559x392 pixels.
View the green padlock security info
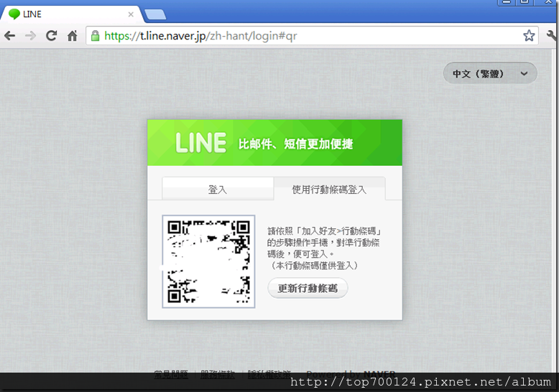pyautogui.click(x=95, y=36)
